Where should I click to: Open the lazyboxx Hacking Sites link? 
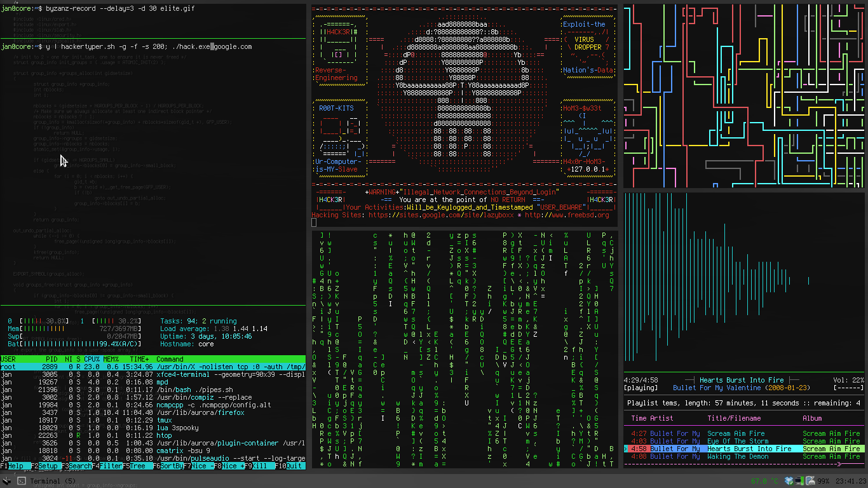442,214
